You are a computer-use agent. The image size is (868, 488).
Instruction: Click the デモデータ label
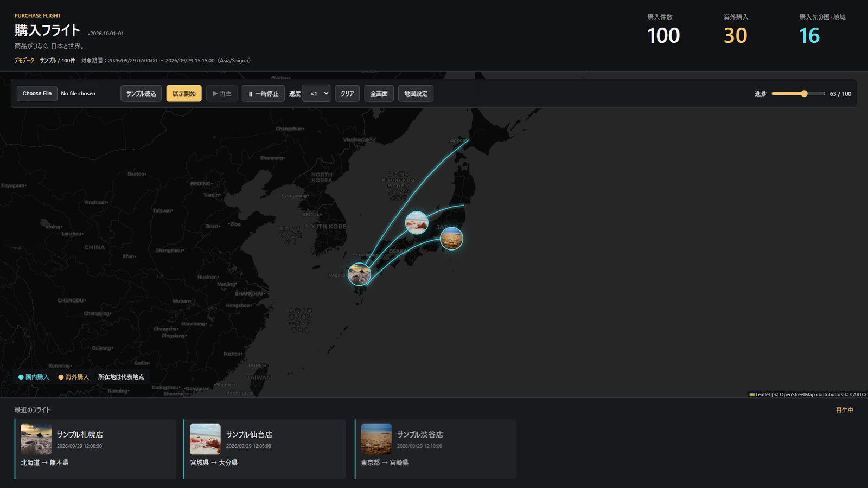[x=24, y=60]
